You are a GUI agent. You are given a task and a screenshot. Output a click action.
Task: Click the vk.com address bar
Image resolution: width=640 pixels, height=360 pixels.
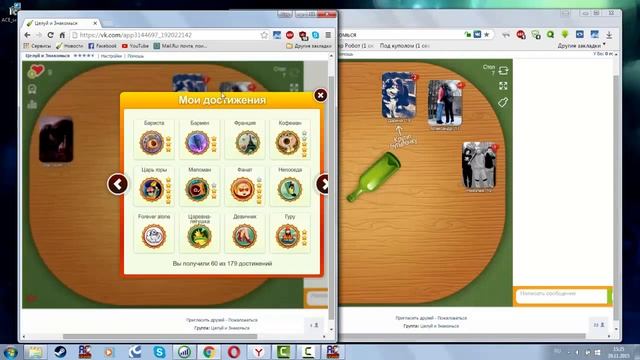165,35
